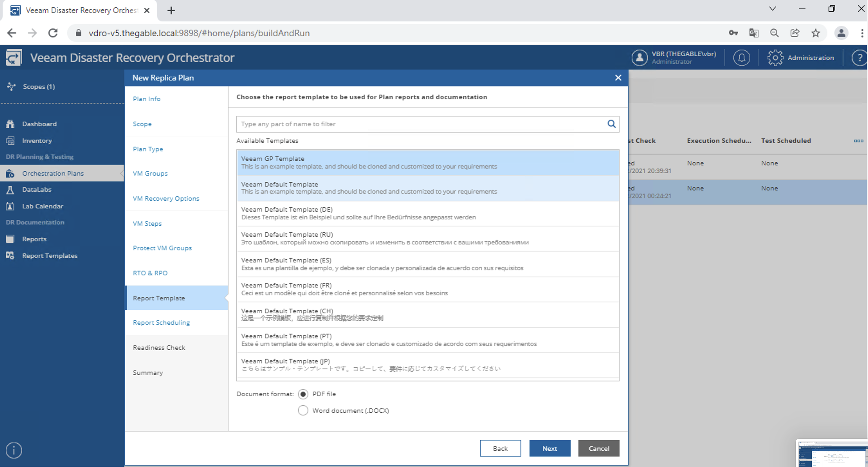The height and width of the screenshot is (467, 868).
Task: Select Veeam Default Template (FR)
Action: (x=428, y=289)
